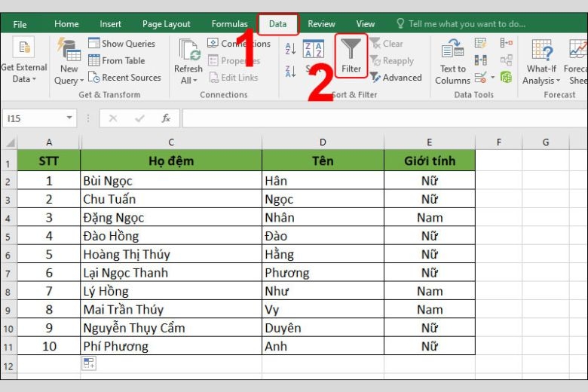Click Reapply in Sort & Filter
Screen dimensions: 588x392
click(x=392, y=61)
